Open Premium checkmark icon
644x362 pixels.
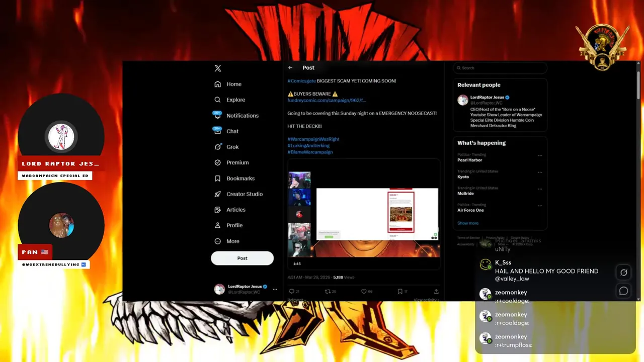(217, 162)
